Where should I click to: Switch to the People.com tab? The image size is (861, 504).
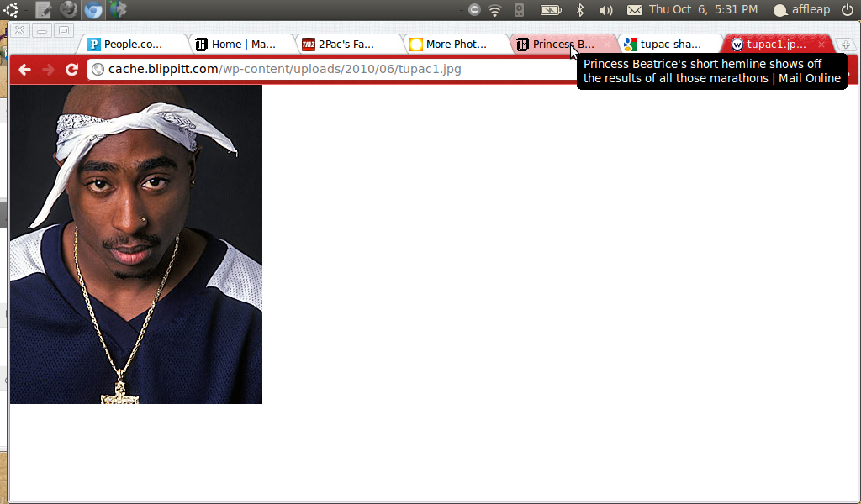[x=133, y=45]
